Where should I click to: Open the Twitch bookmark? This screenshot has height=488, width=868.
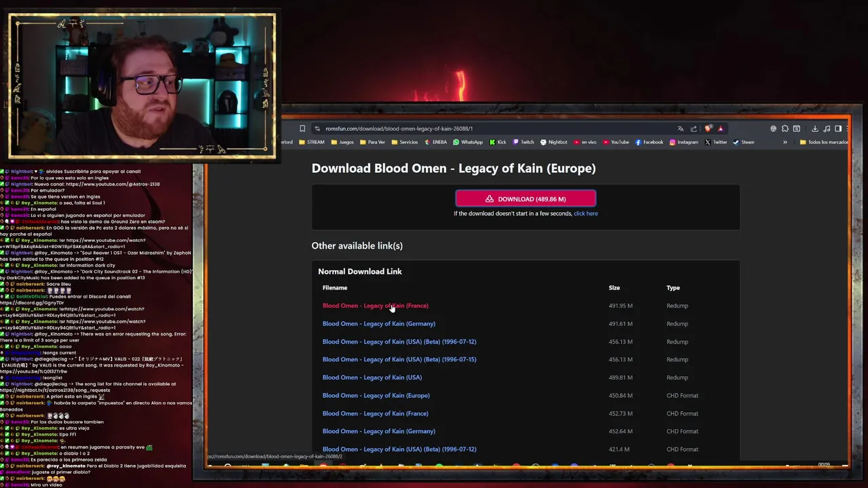pyautogui.click(x=524, y=142)
